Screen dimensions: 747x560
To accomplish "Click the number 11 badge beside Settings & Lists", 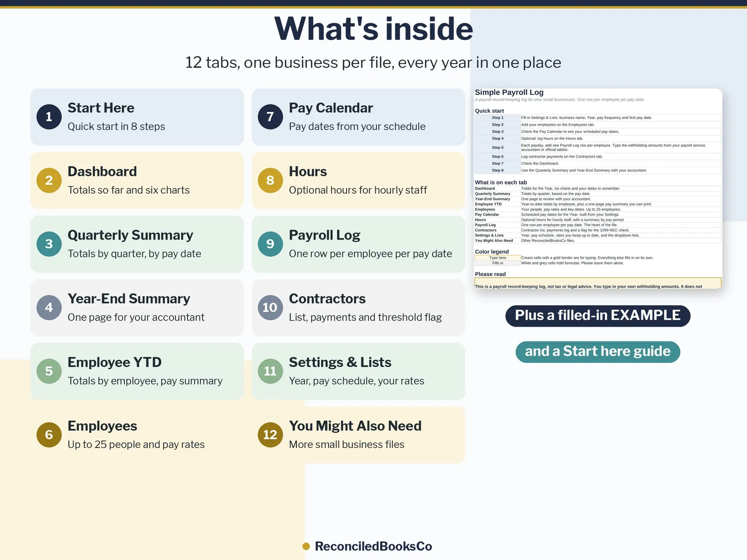I will point(270,371).
